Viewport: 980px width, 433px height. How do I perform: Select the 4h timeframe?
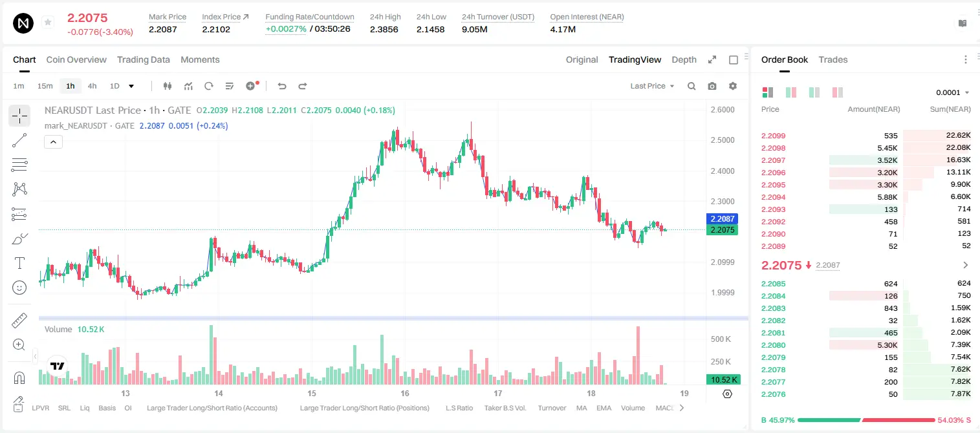click(x=93, y=86)
